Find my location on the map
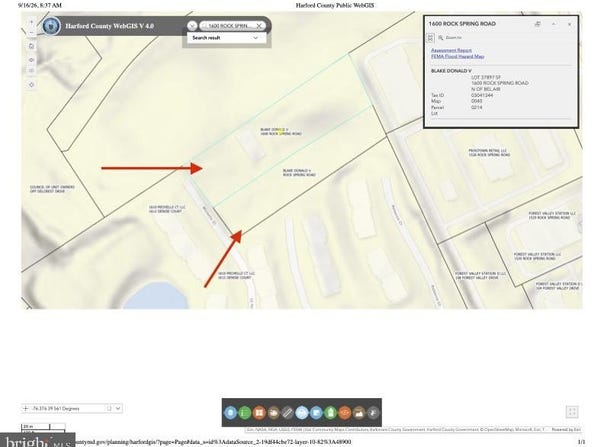The height and width of the screenshot is (447, 604). [32, 84]
